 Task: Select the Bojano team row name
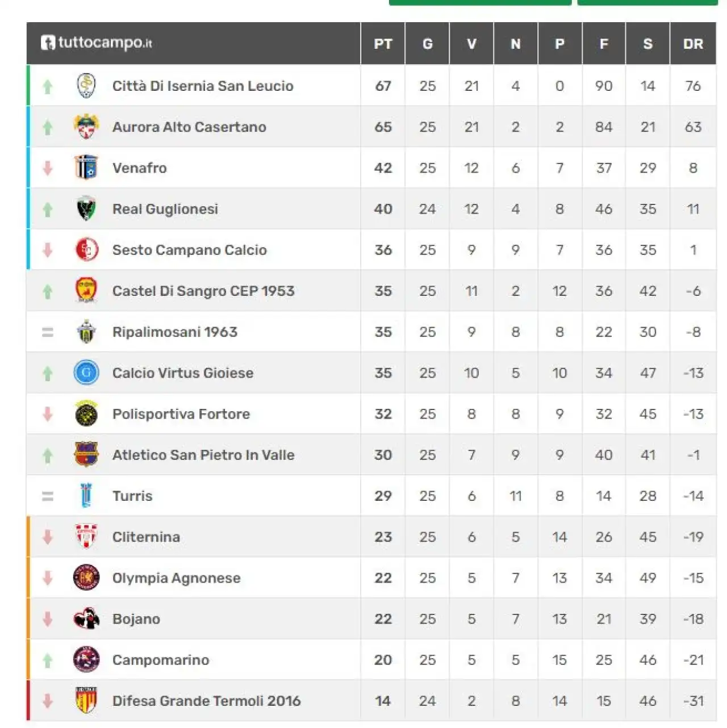pos(136,619)
